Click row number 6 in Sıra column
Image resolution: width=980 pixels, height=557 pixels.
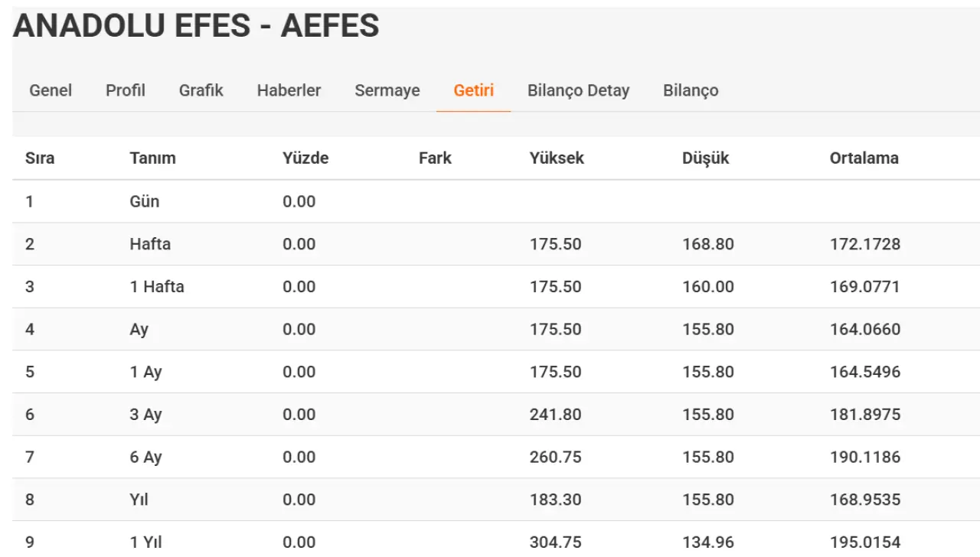pos(30,415)
